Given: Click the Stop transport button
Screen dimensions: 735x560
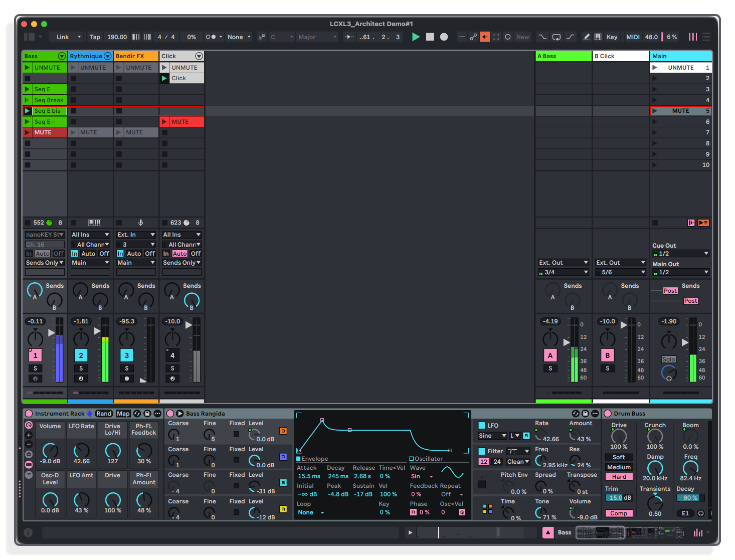Looking at the screenshot, I should (x=430, y=37).
